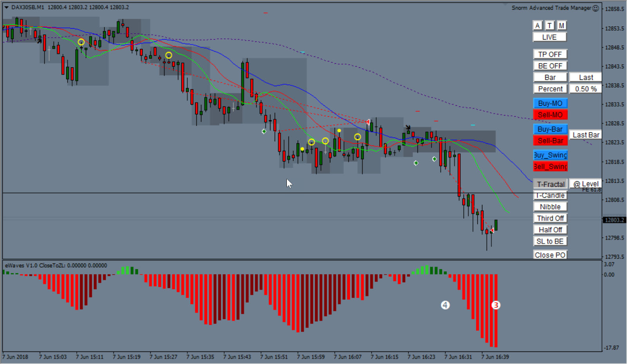This screenshot has height=364, width=627.
Task: Open the @ Level option beside T-Fractal
Action: 586,184
